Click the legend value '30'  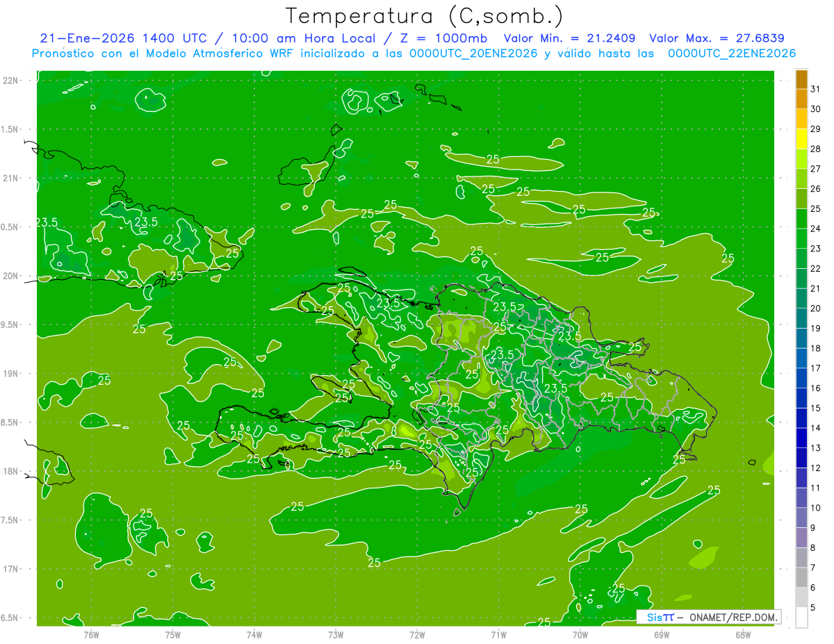click(815, 109)
